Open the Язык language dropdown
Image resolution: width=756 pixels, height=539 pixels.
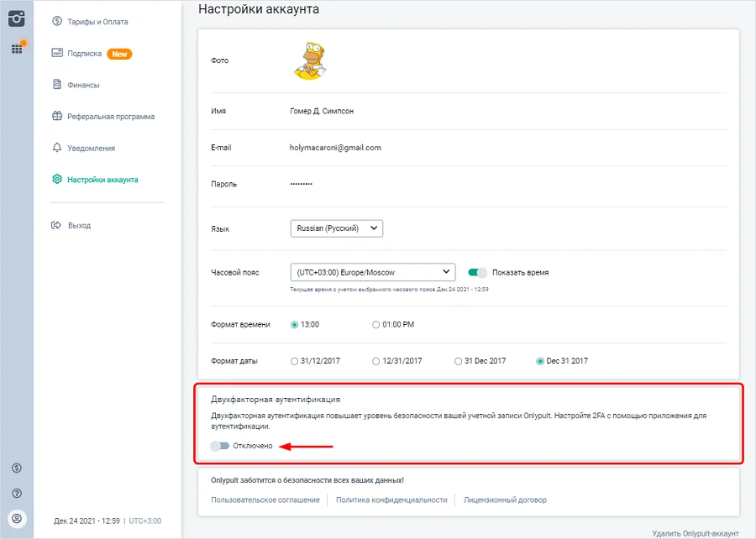tap(336, 228)
